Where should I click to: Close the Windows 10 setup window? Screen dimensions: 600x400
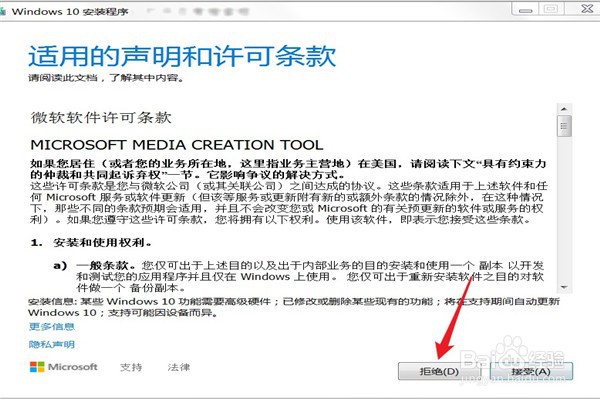(586, 8)
